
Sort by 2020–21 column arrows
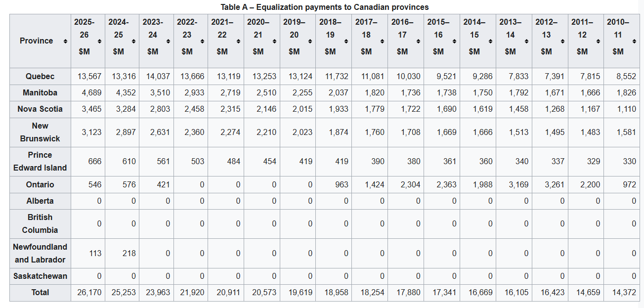tap(274, 41)
